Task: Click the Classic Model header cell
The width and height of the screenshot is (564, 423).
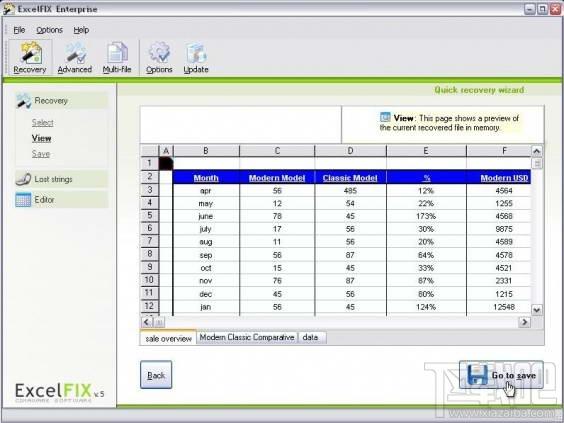Action: [x=350, y=178]
